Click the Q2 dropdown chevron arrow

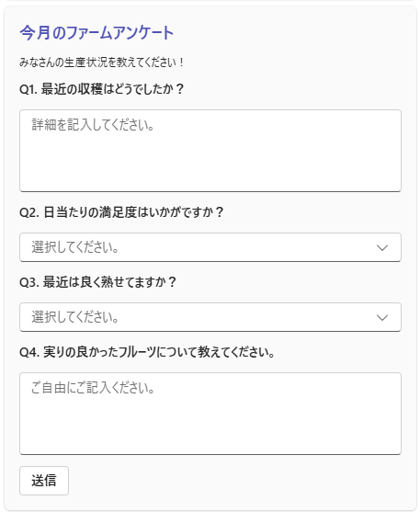(381, 247)
